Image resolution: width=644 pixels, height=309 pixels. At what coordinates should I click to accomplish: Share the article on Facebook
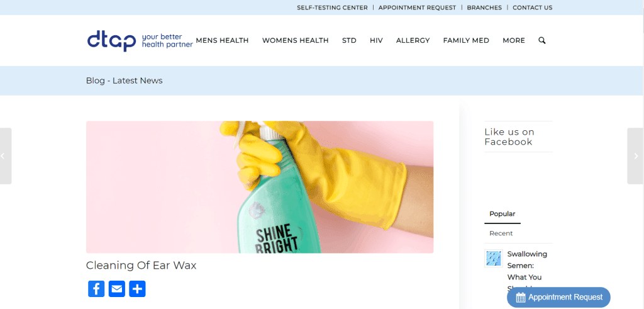coord(96,289)
